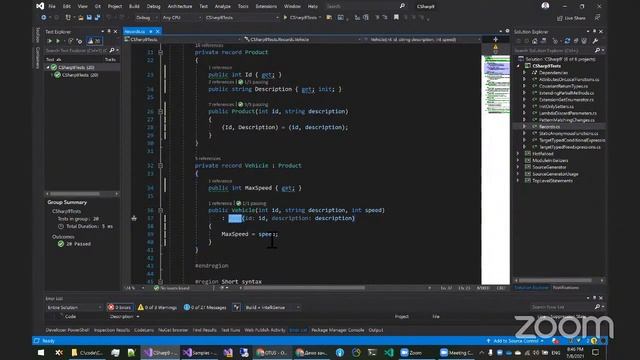Toggle the Error List build filter icon
This screenshot has width=640, height=360.
point(237,307)
